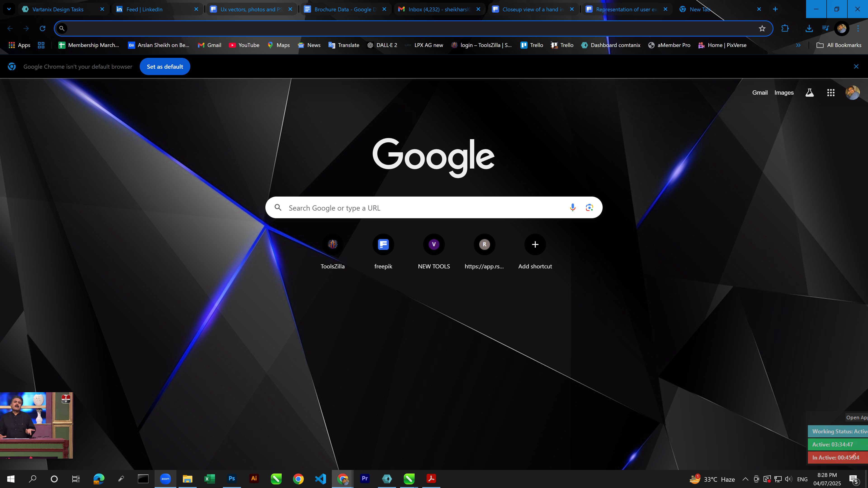Open Search Labs flask icon

(809, 93)
